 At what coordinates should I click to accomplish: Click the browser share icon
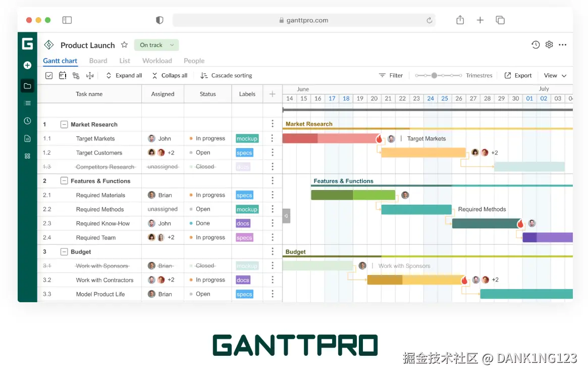(x=460, y=20)
